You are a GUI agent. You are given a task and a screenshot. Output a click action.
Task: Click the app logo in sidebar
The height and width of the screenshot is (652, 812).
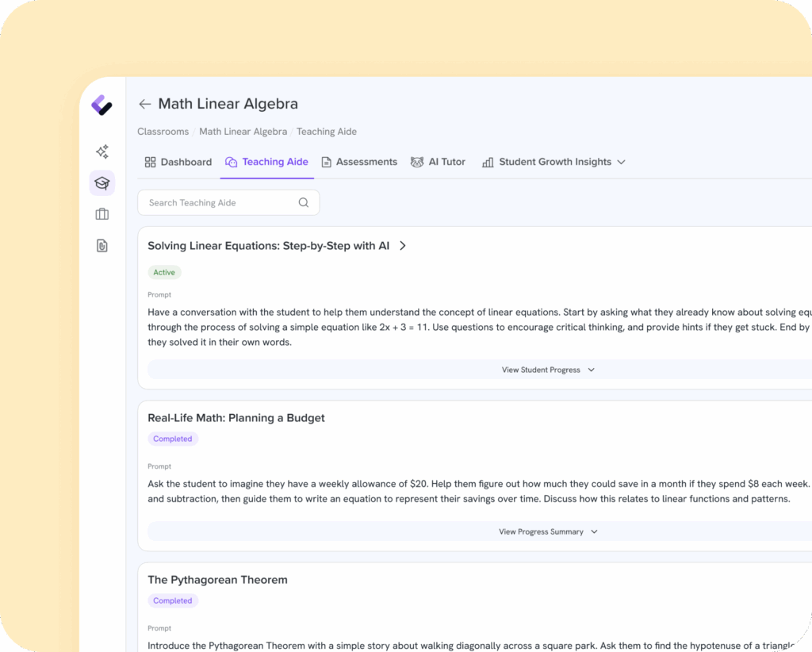[x=101, y=105]
